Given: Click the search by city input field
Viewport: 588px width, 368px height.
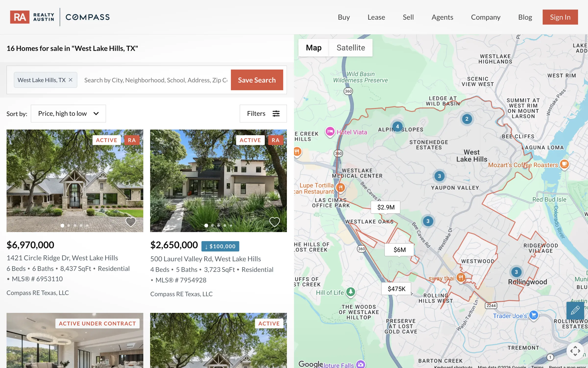Looking at the screenshot, I should pyautogui.click(x=156, y=80).
